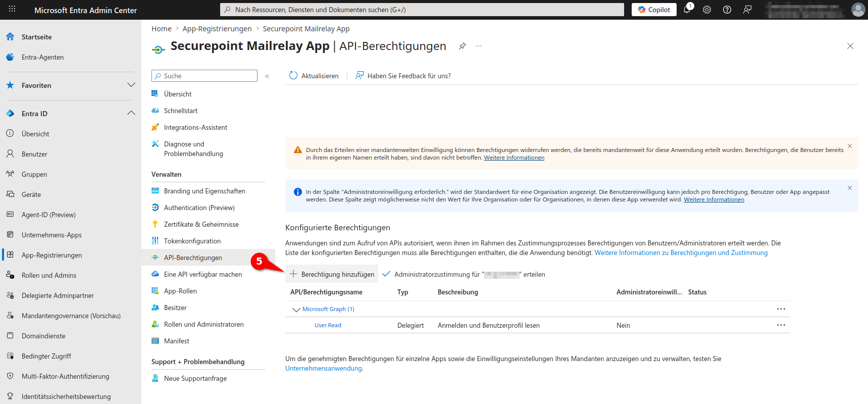The image size is (868, 404).
Task: Click the help question mark icon
Action: pos(727,10)
